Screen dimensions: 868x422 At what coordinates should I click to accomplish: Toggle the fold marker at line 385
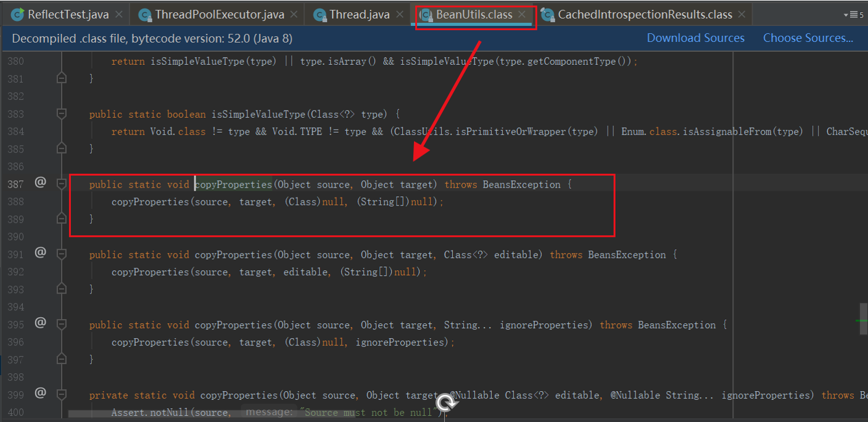coord(61,149)
